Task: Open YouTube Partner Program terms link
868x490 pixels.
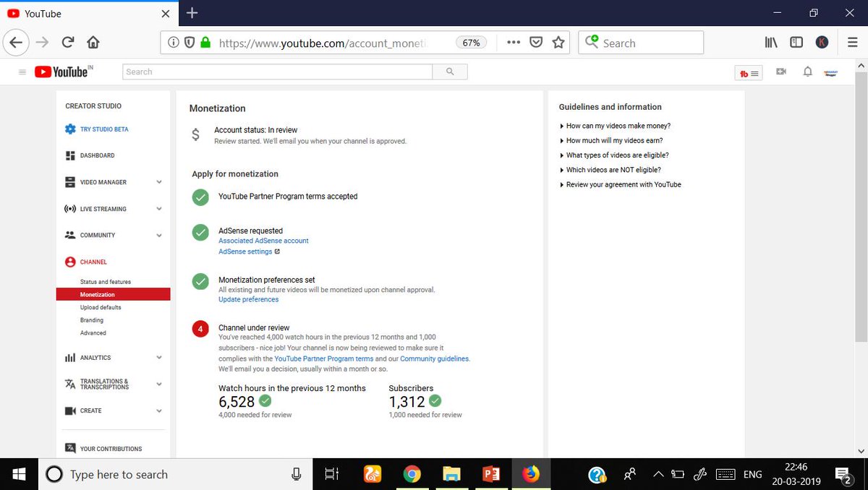Action: point(323,358)
